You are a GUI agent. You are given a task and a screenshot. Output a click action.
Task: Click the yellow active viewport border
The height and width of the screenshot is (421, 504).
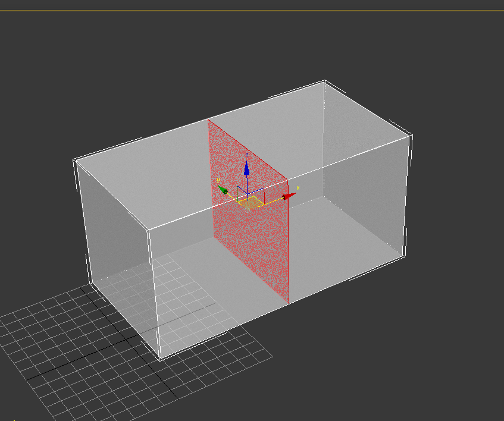point(250,8)
